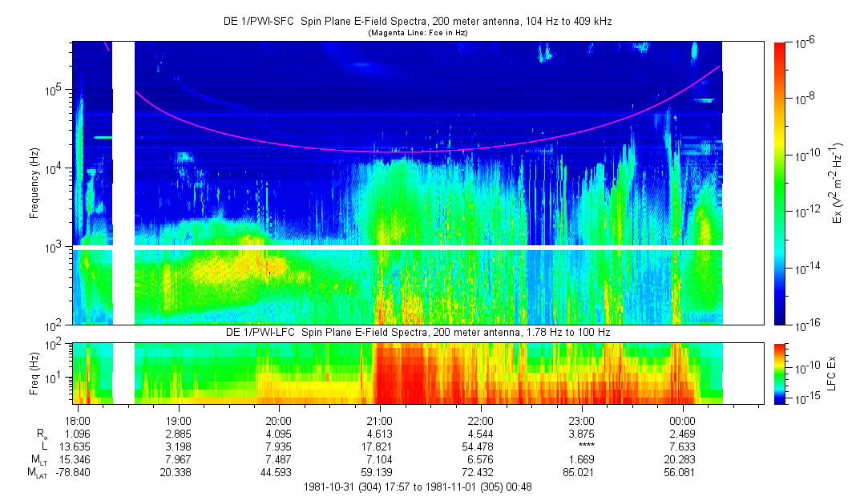This screenshot has width=868, height=497.
Task: Click the LFC Ex rainbow color bar
Action: click(779, 374)
